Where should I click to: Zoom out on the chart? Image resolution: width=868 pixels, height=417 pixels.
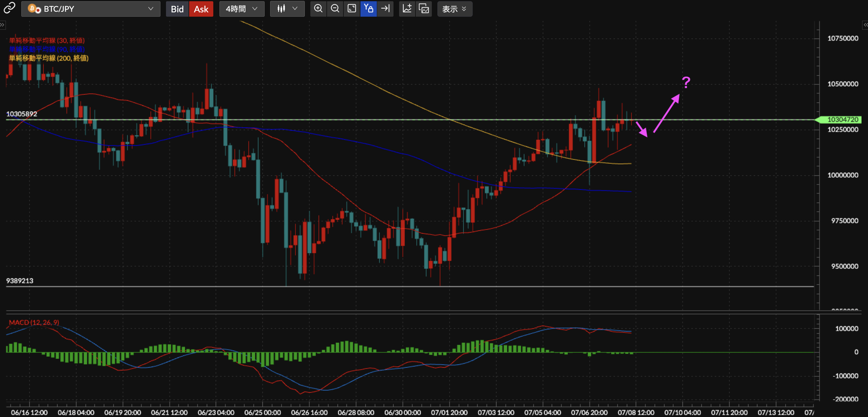[335, 9]
